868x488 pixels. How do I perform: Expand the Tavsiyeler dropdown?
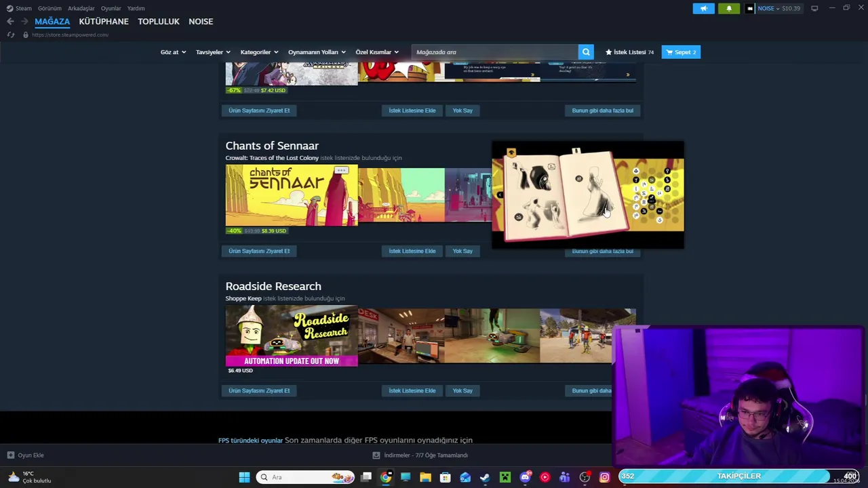coord(213,52)
